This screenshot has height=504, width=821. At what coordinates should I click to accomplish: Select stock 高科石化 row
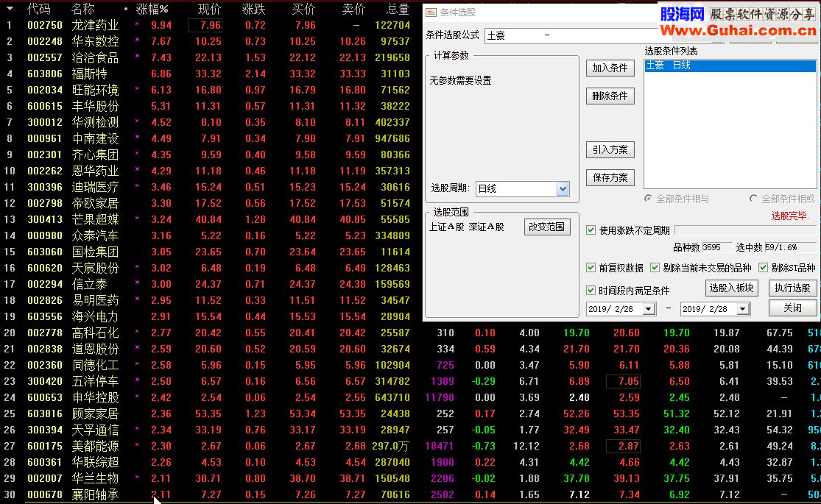tap(411, 333)
